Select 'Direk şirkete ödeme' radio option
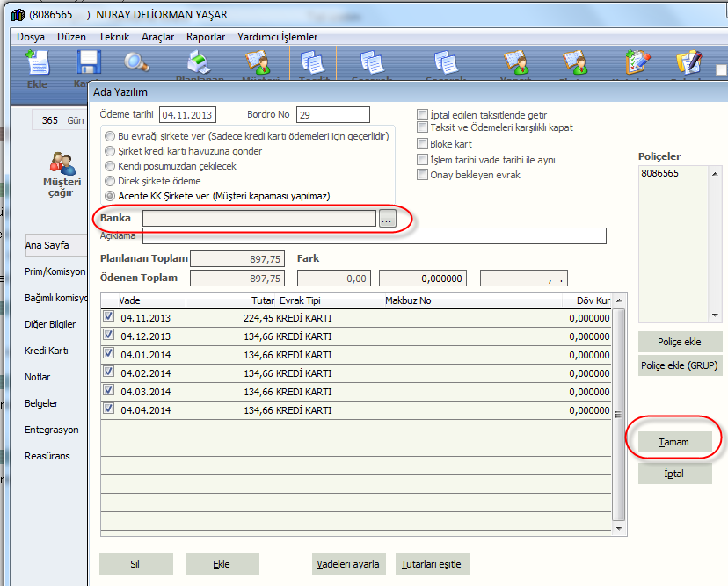This screenshot has width=728, height=586. pyautogui.click(x=110, y=181)
